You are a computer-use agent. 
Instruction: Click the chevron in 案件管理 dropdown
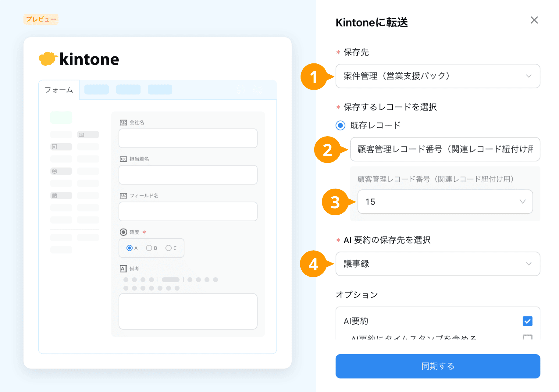coord(529,76)
